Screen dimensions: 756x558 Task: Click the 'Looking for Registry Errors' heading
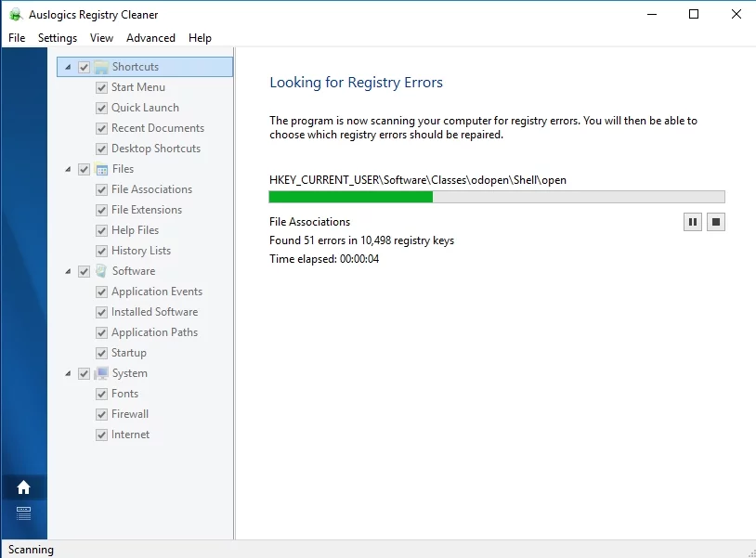(x=356, y=83)
